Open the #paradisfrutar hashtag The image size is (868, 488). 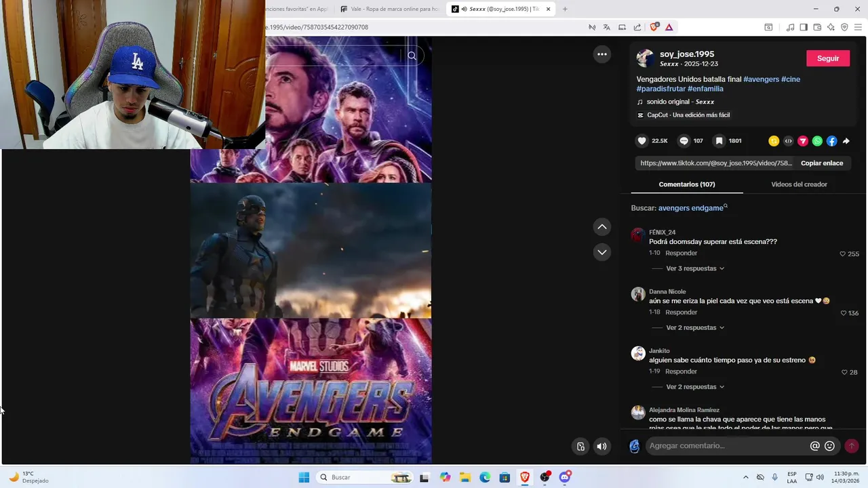click(660, 89)
